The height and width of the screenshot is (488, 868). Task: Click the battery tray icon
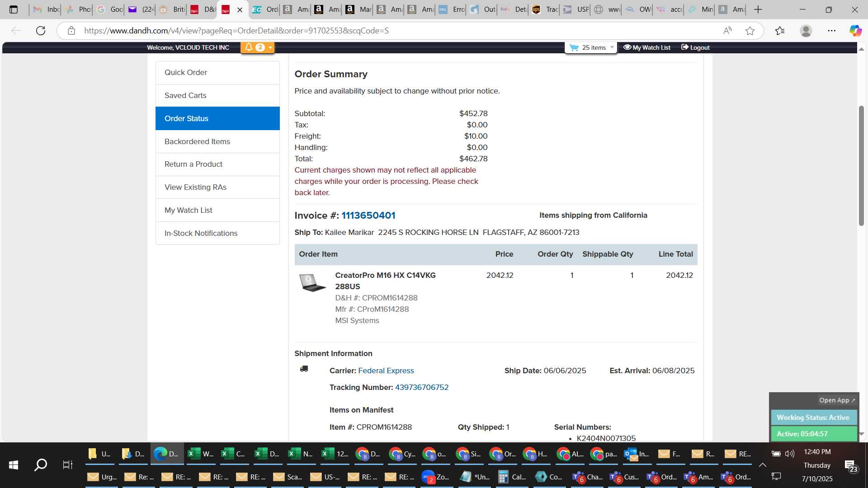tap(776, 454)
